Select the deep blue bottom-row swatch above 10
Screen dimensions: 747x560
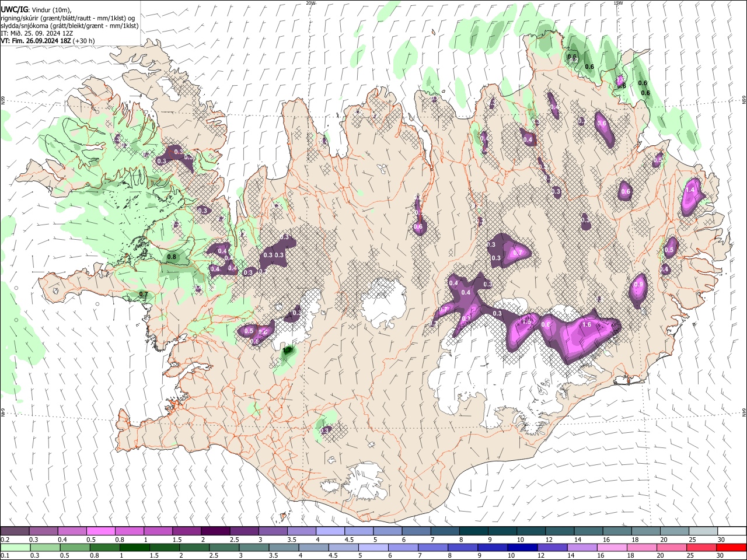(522, 547)
